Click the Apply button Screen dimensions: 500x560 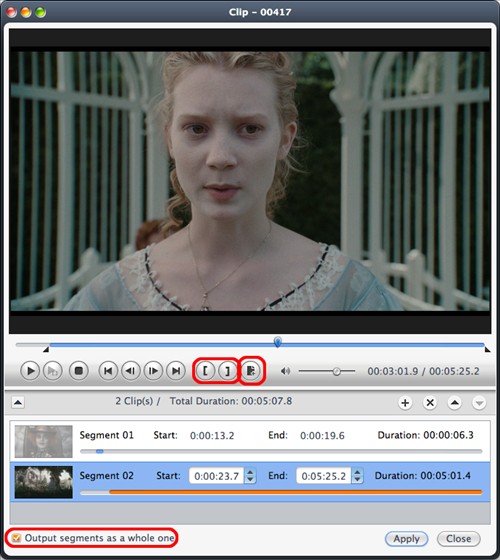406,539
